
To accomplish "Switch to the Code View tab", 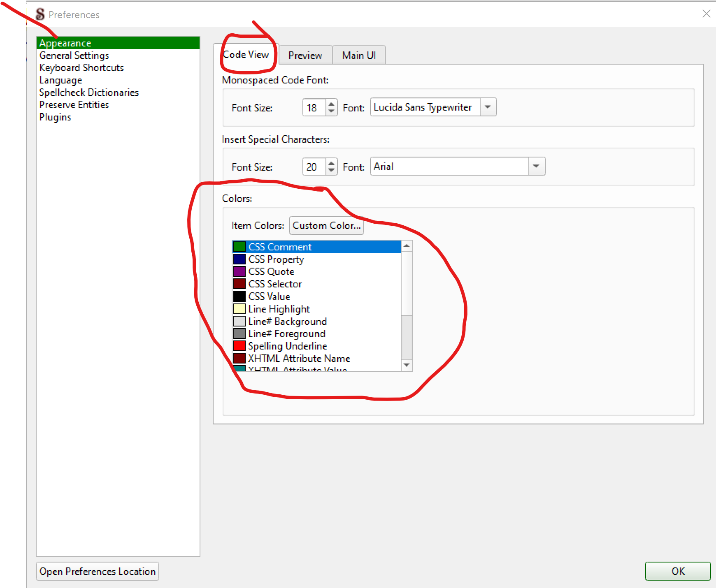I will [246, 55].
